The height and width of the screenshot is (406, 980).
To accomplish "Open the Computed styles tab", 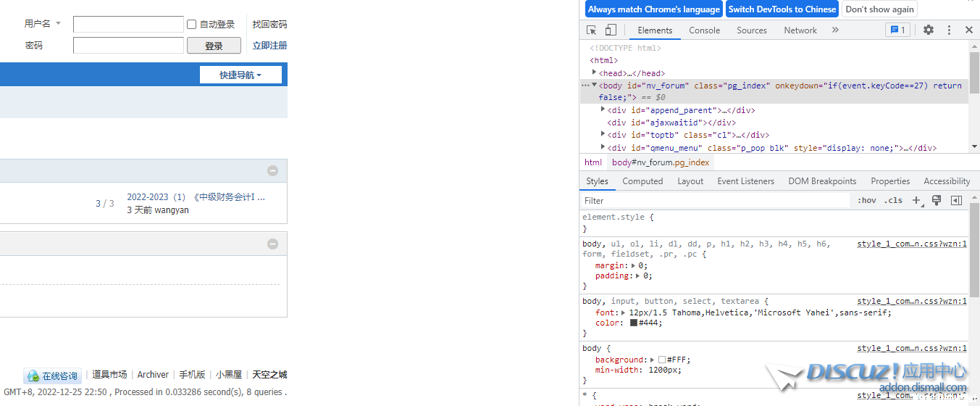I will [642, 181].
